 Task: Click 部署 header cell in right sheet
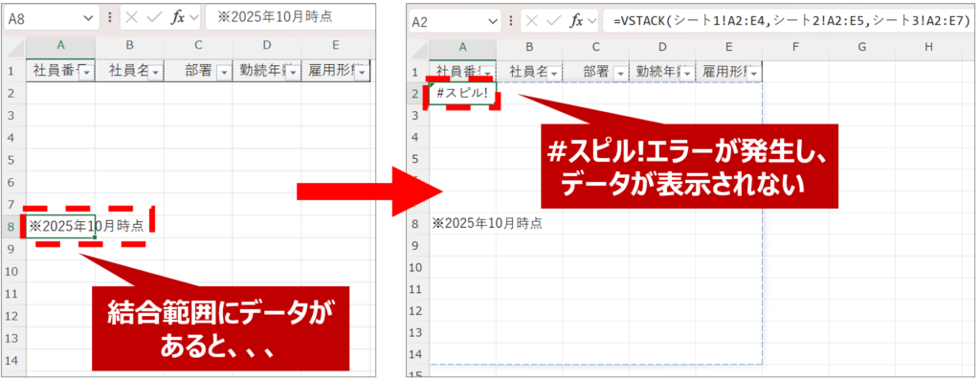pyautogui.click(x=595, y=72)
